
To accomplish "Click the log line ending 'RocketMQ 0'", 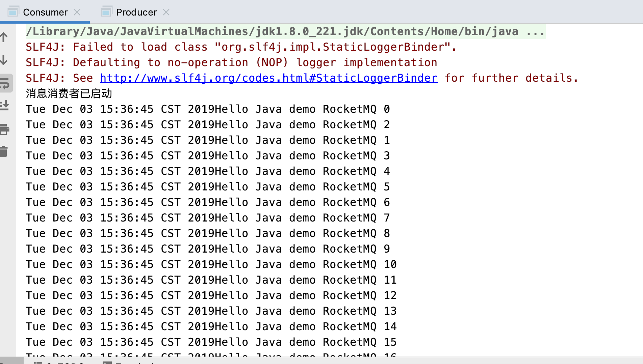I will [208, 109].
